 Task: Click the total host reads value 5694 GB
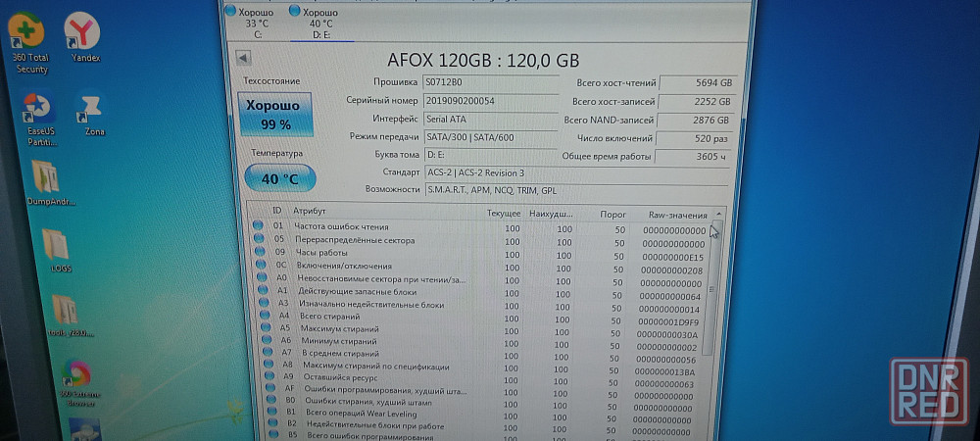point(698,82)
